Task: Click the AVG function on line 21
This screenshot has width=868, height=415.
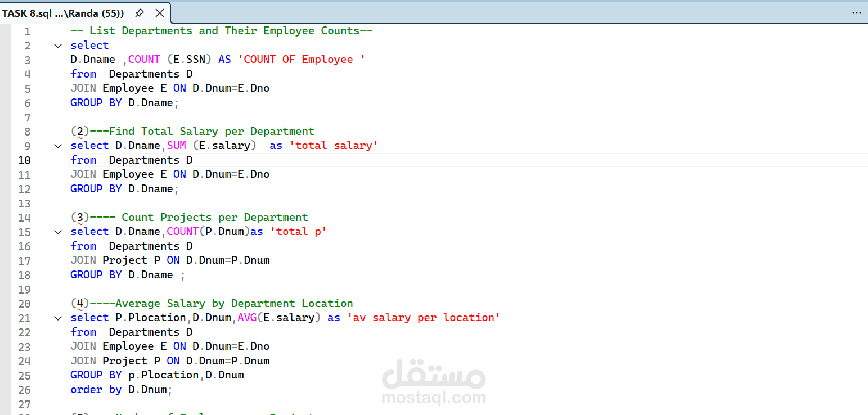Action: click(248, 317)
